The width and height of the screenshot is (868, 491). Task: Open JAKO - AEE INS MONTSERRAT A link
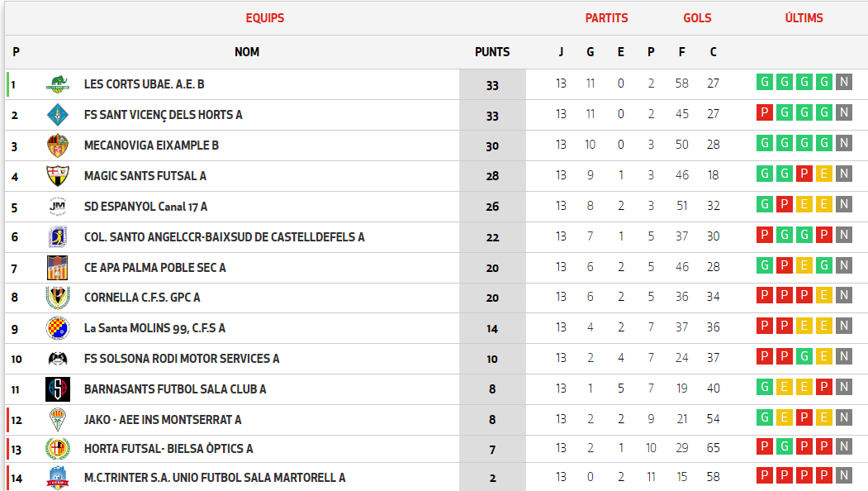coord(163,420)
